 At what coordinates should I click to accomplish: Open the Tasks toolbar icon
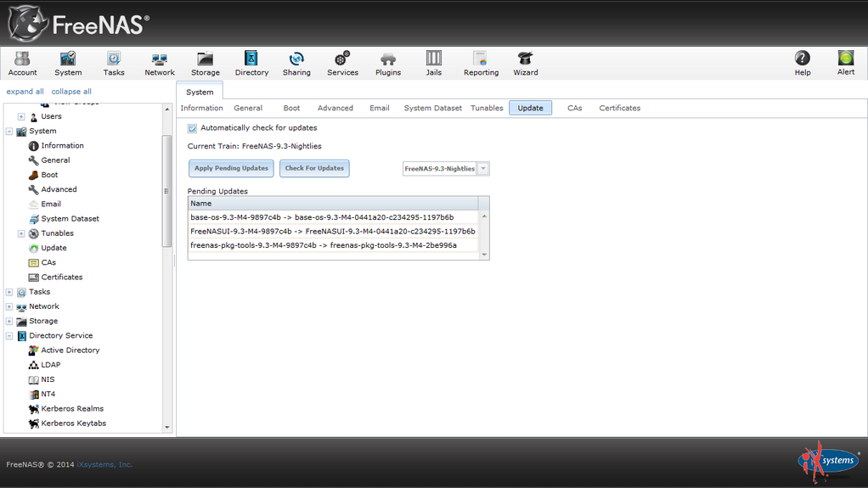(114, 63)
